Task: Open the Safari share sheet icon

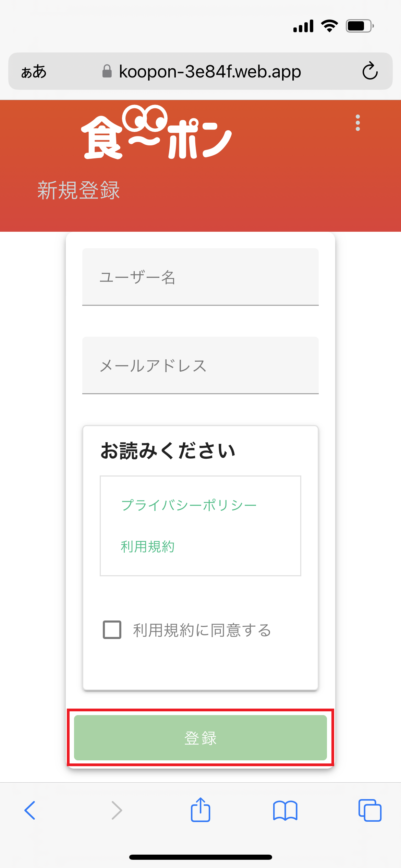Action: point(200,810)
